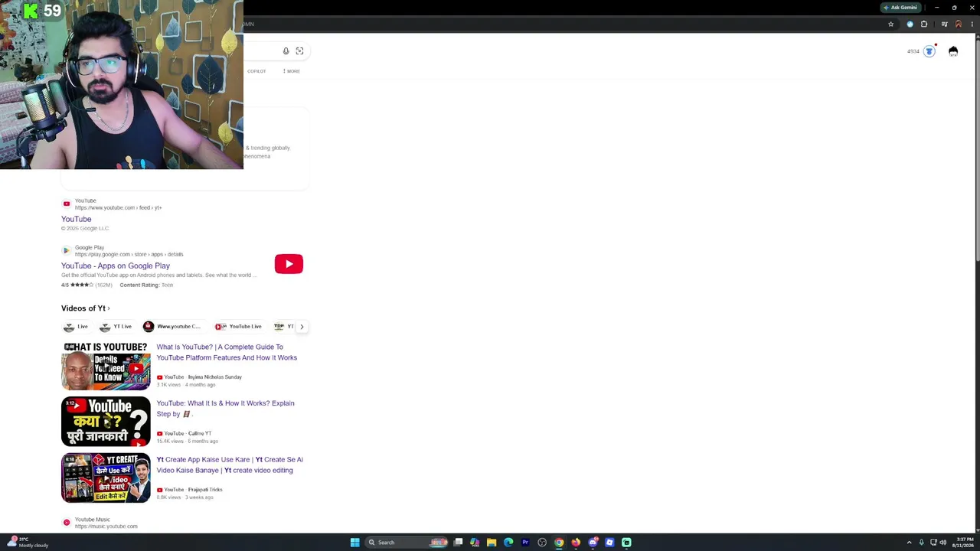Click the Youtube Music result source

[x=106, y=523]
